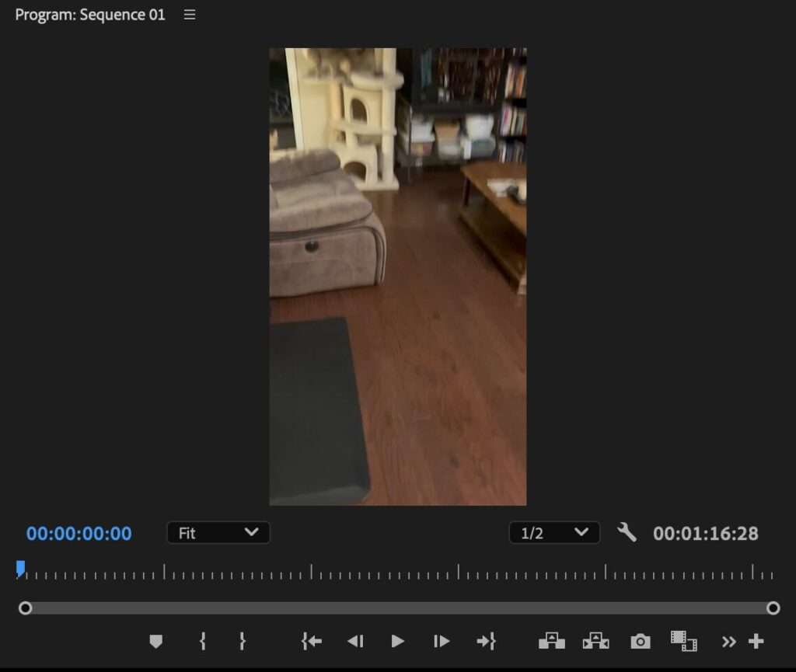Open the Program panel hamburger menu

(190, 15)
